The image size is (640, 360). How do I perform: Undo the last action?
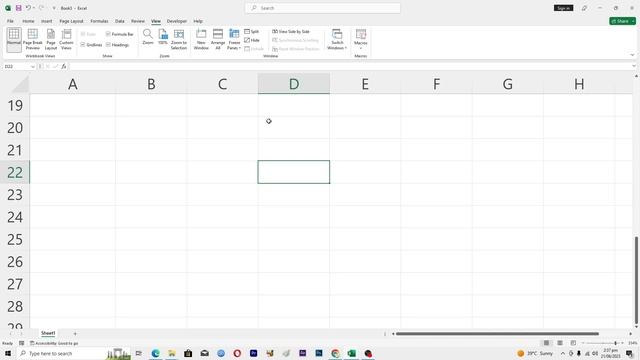(28, 8)
